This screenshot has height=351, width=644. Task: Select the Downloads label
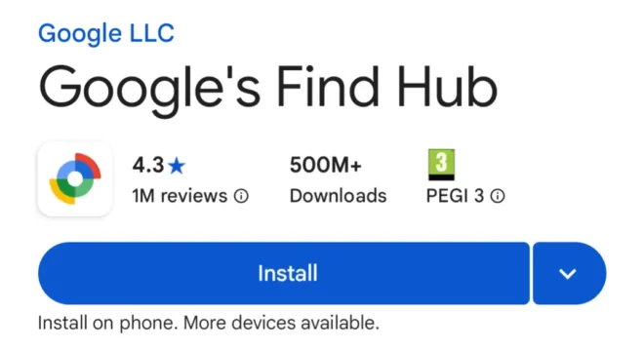(x=338, y=196)
